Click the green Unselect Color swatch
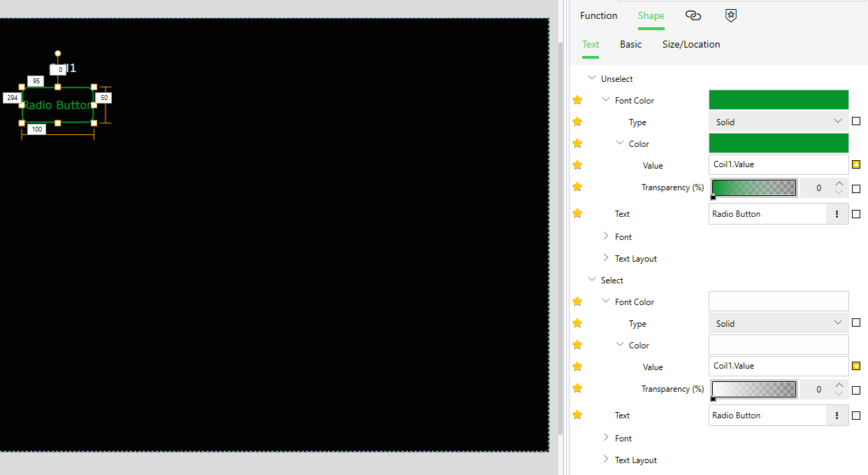This screenshot has height=475, width=868. click(779, 143)
